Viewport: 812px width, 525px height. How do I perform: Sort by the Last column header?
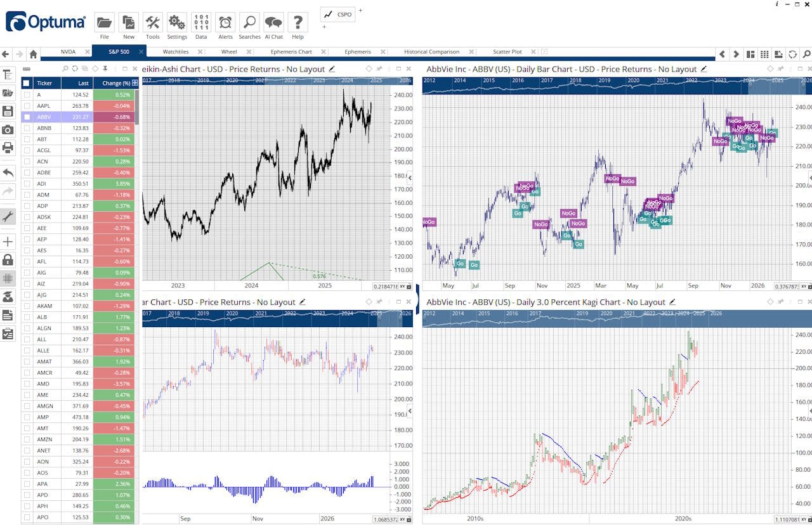pos(77,83)
